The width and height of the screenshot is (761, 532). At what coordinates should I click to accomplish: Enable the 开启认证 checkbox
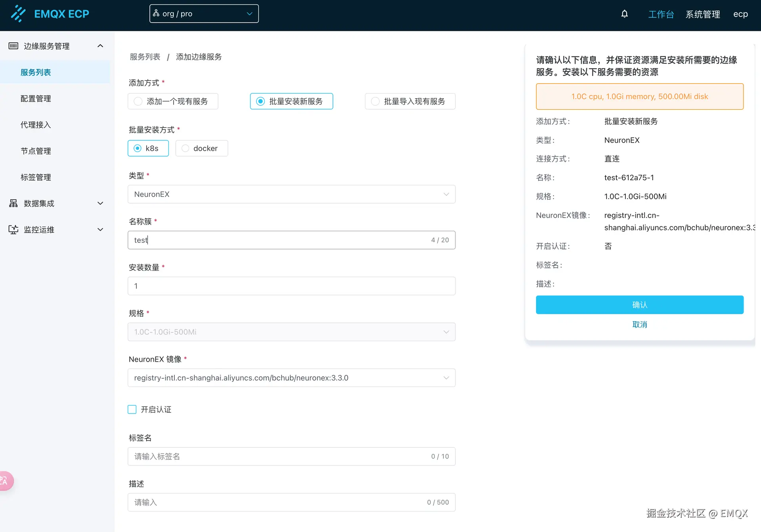132,409
